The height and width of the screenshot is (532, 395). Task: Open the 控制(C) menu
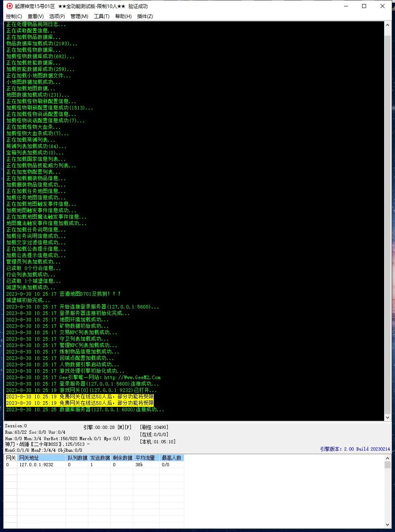pos(14,16)
